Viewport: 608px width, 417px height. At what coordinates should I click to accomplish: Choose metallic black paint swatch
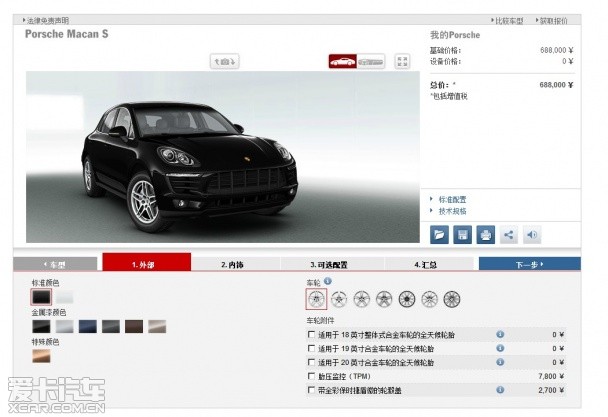(41, 326)
